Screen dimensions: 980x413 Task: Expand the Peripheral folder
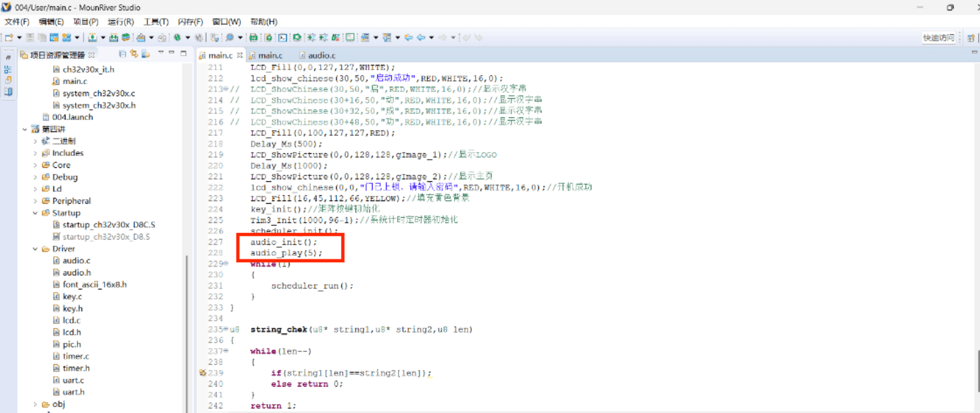click(x=35, y=201)
